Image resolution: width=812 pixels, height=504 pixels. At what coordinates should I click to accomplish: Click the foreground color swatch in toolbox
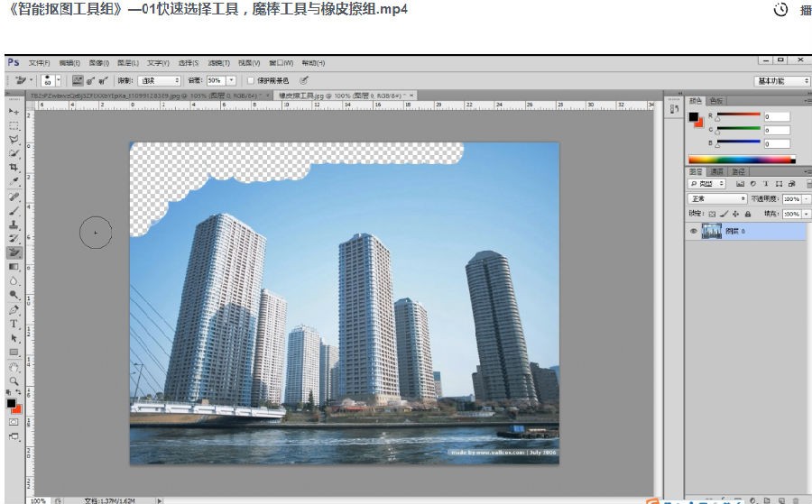(11, 403)
